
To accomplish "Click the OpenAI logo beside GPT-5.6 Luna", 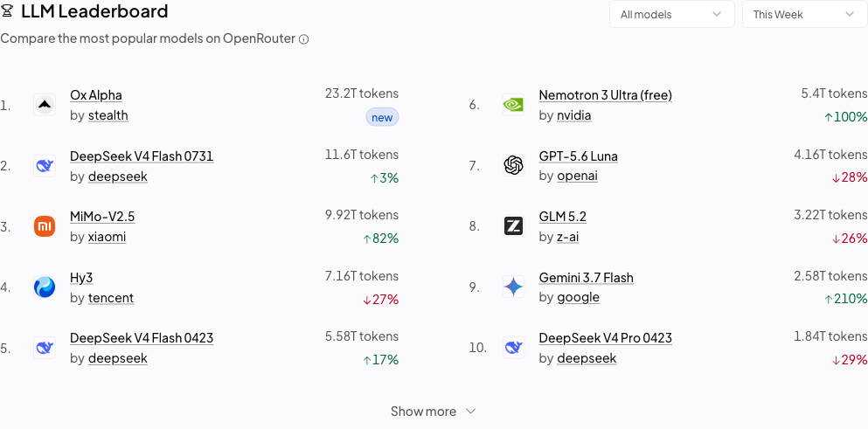I will pos(513,165).
